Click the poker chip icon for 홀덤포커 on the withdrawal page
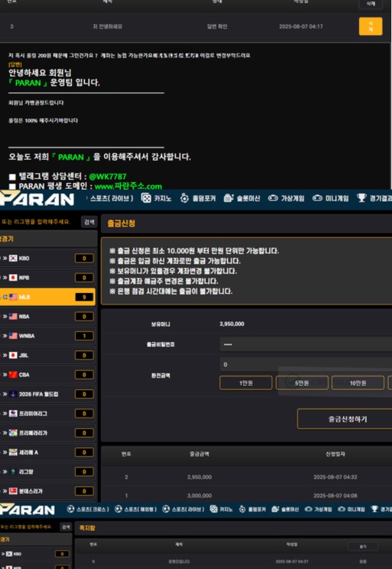Viewport: 392px width, 569px height. (x=184, y=198)
